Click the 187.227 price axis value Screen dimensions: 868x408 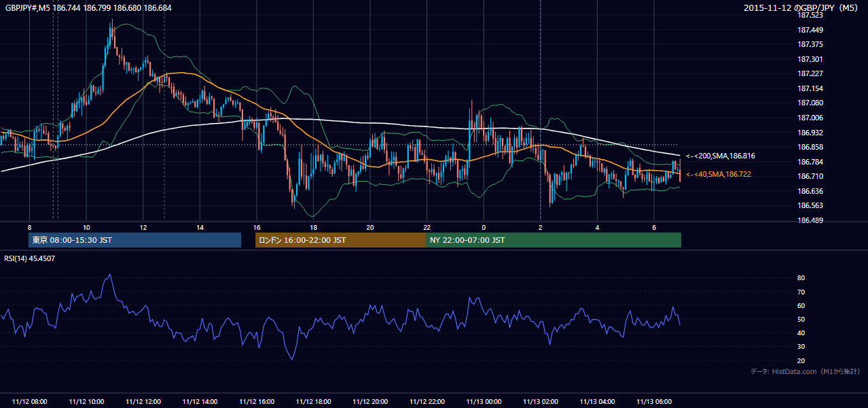point(810,73)
